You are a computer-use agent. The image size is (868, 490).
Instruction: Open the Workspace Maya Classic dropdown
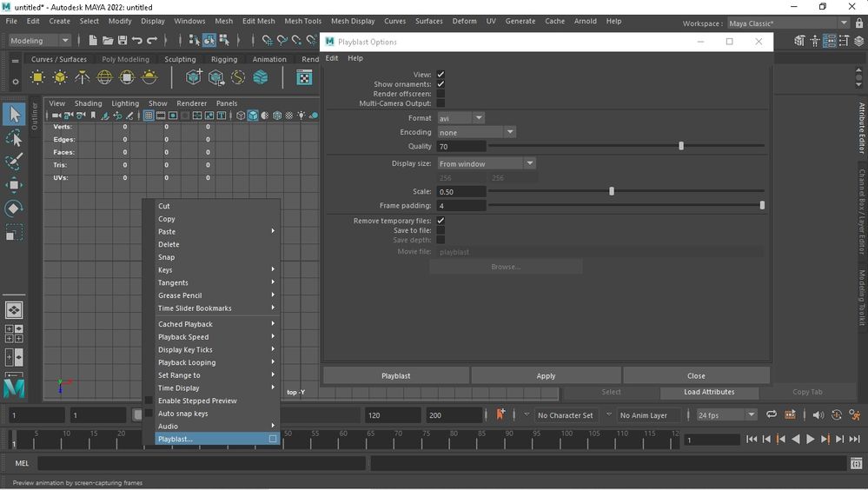tap(788, 23)
